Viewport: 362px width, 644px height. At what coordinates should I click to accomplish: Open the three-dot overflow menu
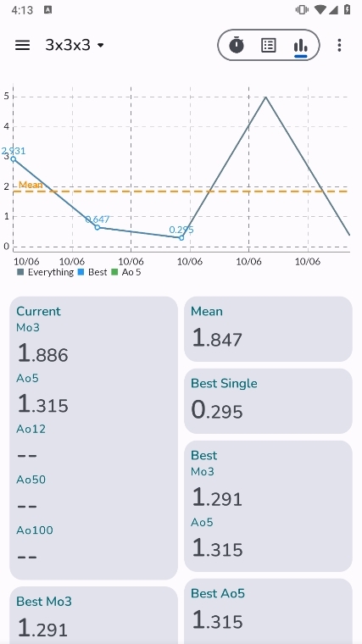point(339,45)
